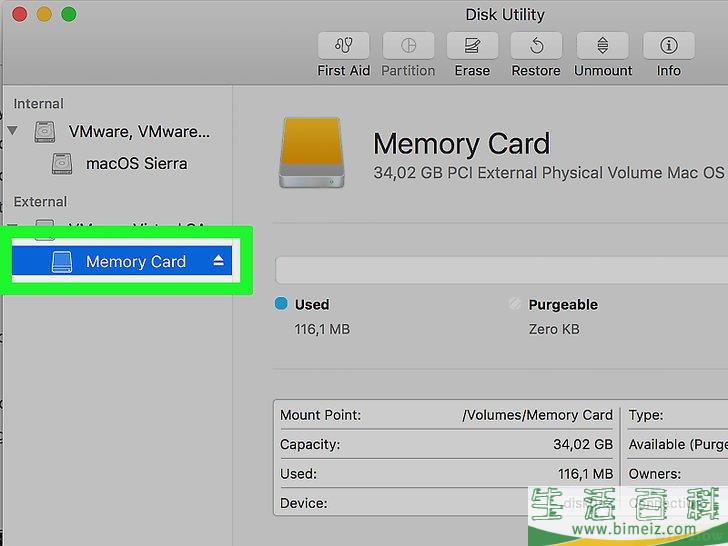The image size is (728, 546).
Task: Click the large orange Memory Card drive image
Action: point(312,152)
